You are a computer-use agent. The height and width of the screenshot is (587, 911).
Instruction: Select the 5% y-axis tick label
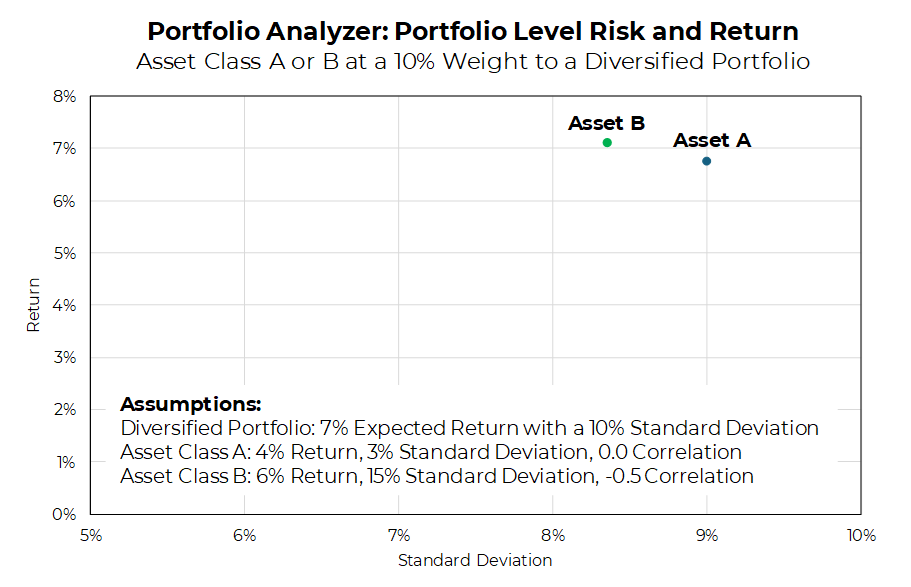65,254
